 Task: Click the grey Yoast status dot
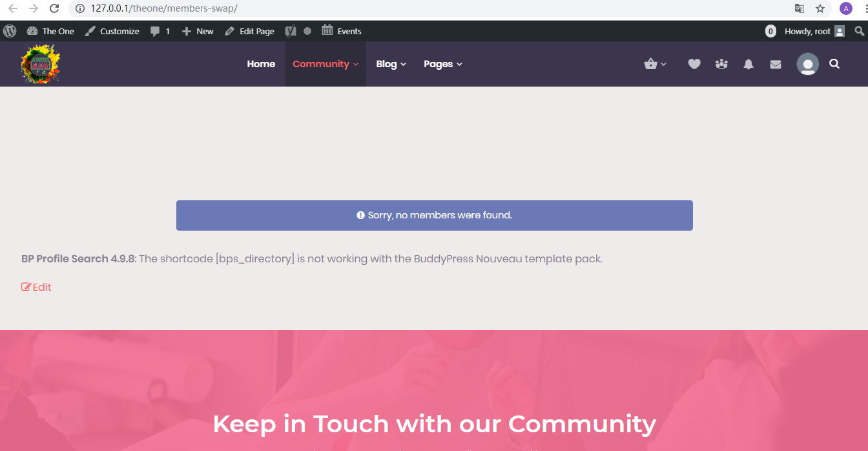tap(307, 31)
